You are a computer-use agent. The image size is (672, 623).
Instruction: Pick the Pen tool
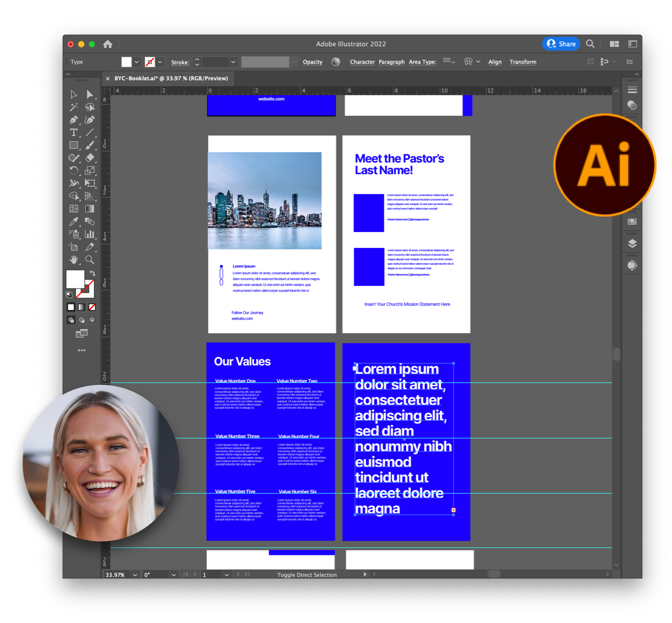tap(74, 120)
